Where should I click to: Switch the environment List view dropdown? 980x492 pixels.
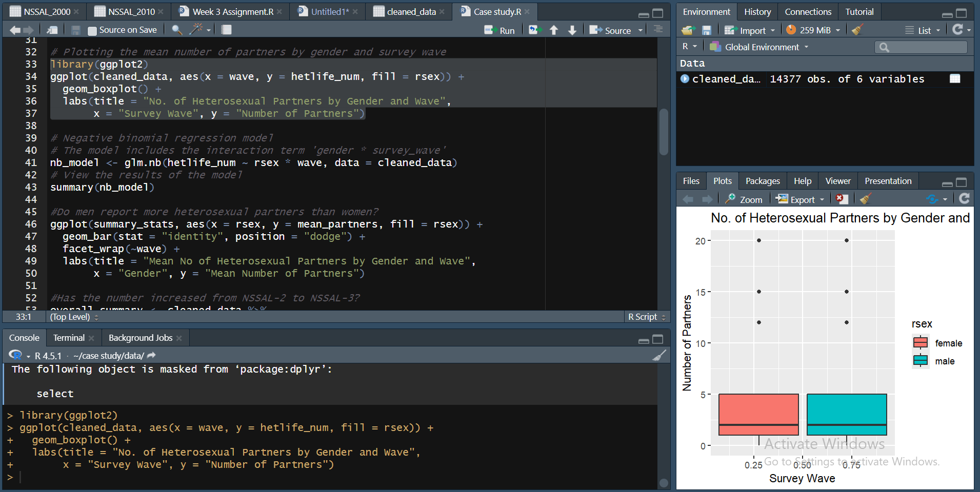click(x=923, y=30)
